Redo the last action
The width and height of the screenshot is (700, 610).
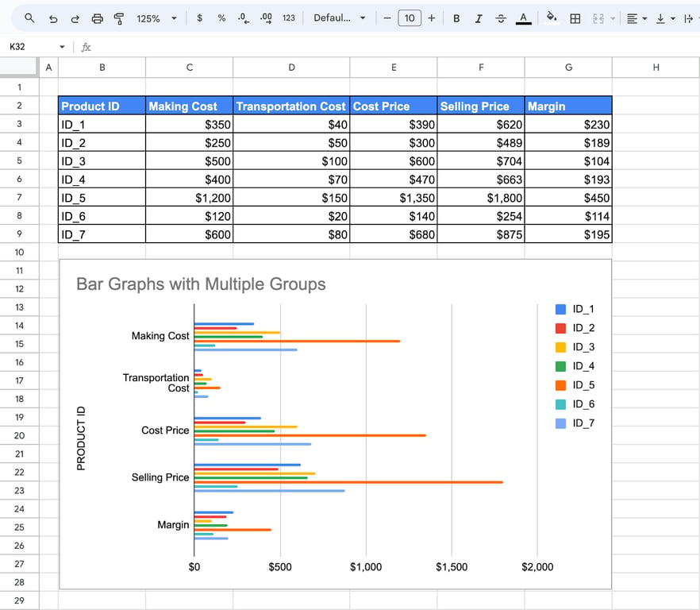pyautogui.click(x=75, y=18)
